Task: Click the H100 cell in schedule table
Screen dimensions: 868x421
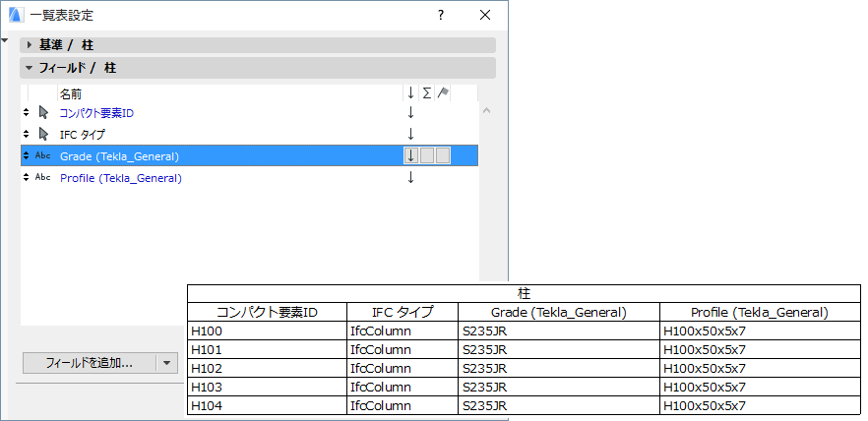Action: [x=207, y=331]
